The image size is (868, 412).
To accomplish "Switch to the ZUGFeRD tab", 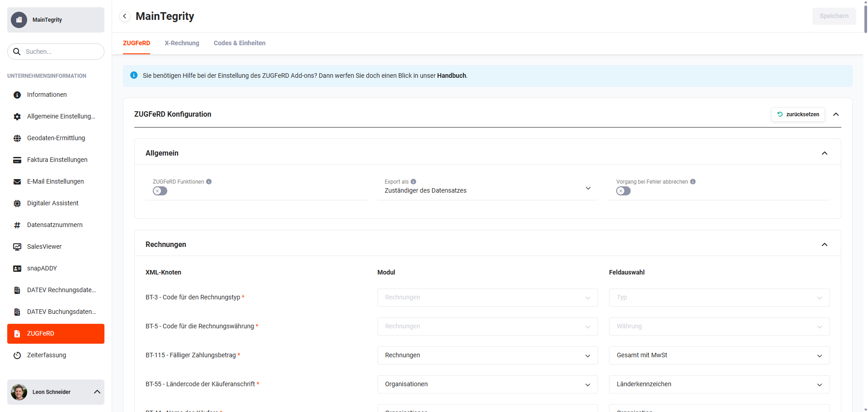I will [137, 43].
